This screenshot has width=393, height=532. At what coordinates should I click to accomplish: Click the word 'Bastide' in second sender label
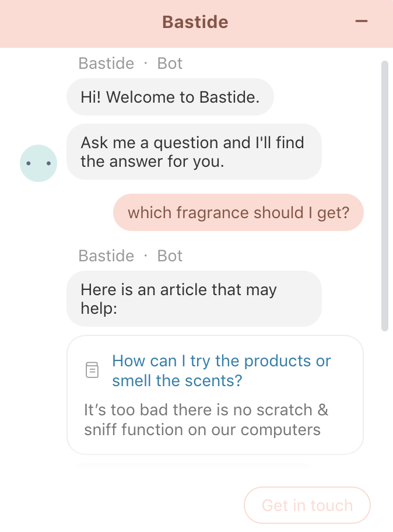point(106,256)
